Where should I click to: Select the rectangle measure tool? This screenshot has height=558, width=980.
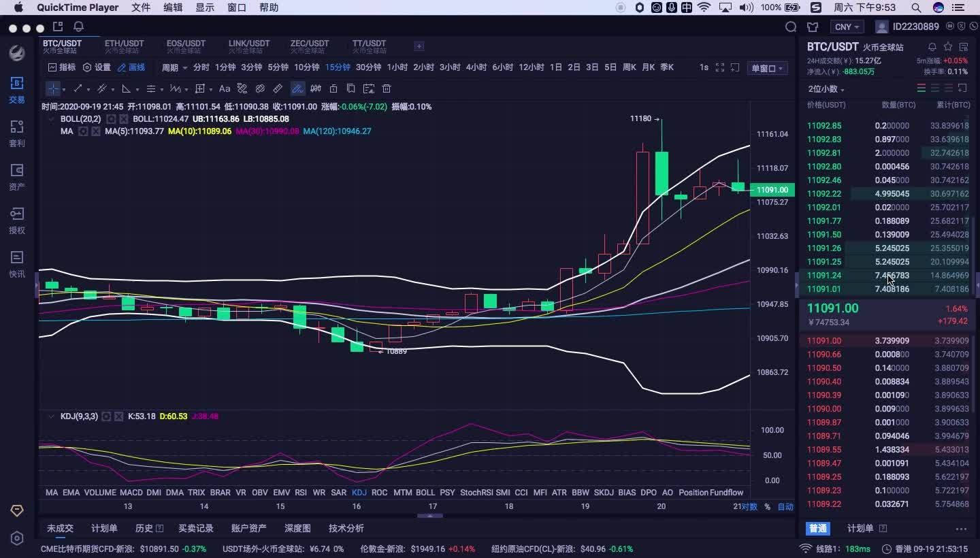click(x=199, y=88)
